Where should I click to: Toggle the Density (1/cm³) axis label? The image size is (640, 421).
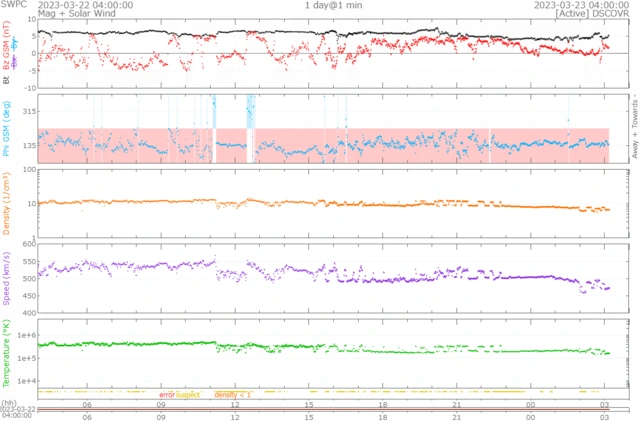pos(6,203)
